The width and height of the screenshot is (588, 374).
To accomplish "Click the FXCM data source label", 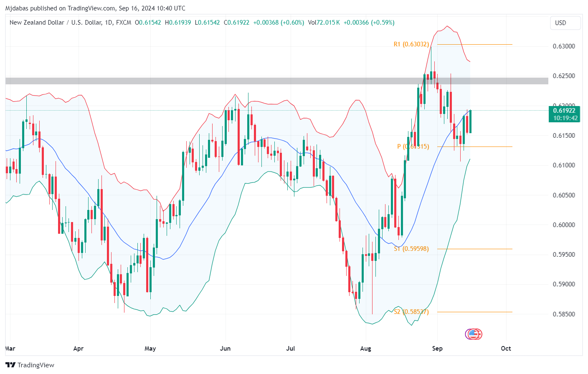I will pos(124,23).
